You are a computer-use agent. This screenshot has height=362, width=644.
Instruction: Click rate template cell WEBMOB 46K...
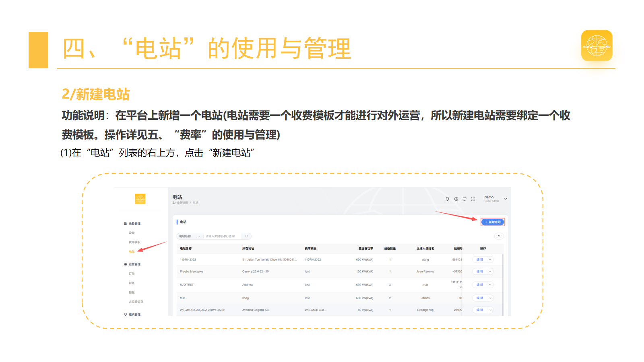tap(316, 310)
